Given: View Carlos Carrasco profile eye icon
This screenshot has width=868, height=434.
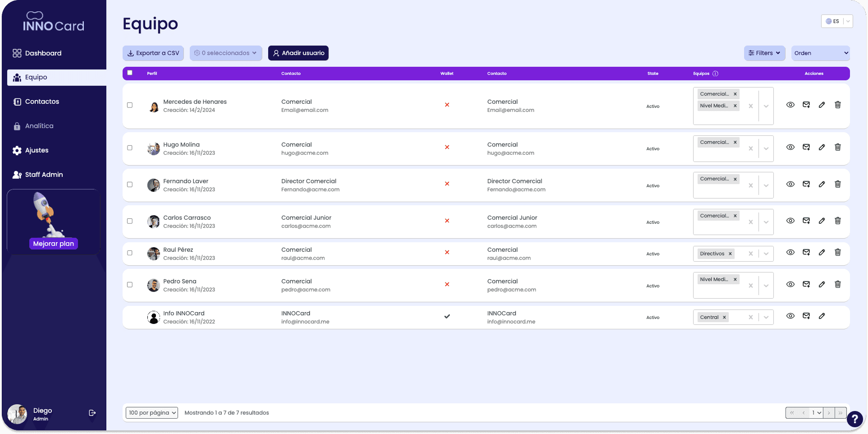Looking at the screenshot, I should point(790,221).
